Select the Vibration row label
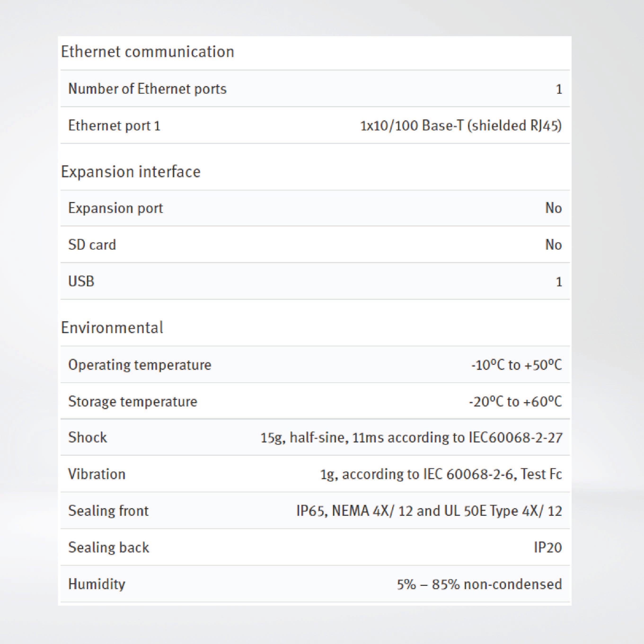 pyautogui.click(x=97, y=474)
